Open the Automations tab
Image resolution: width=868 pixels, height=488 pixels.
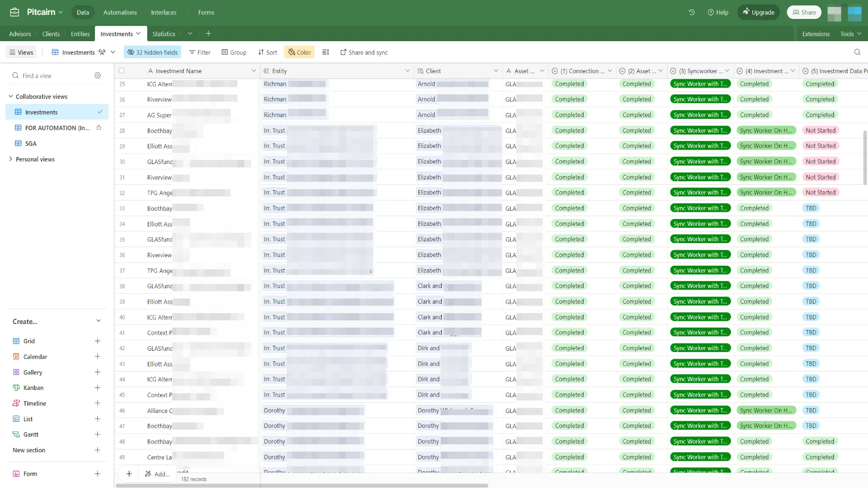(120, 12)
